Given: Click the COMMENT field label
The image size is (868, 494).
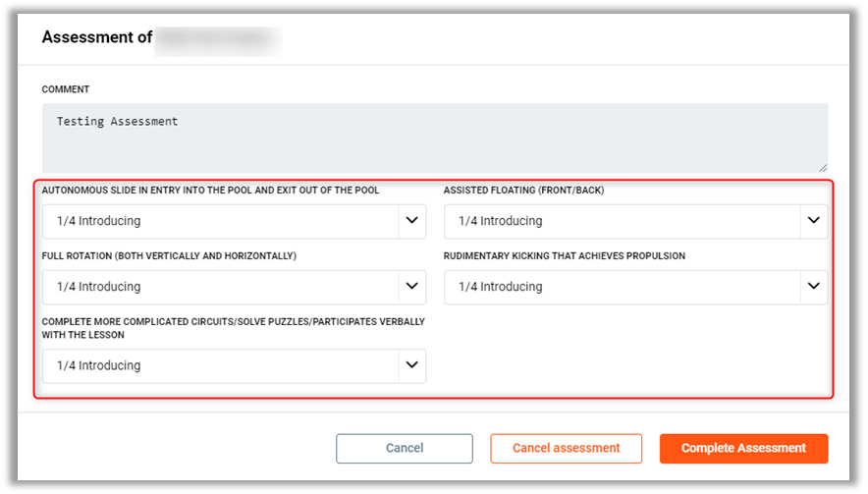Looking at the screenshot, I should click(66, 89).
